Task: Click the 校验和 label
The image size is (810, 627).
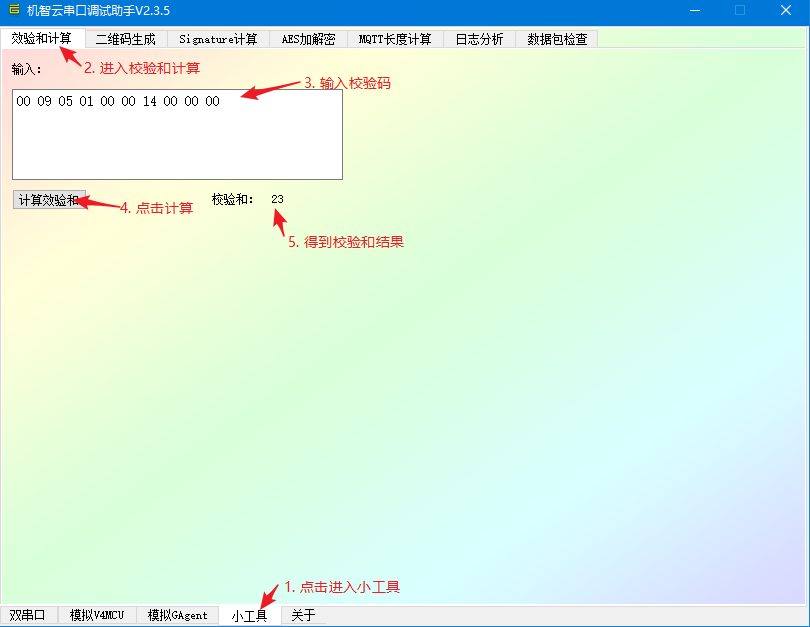Action: tap(233, 199)
